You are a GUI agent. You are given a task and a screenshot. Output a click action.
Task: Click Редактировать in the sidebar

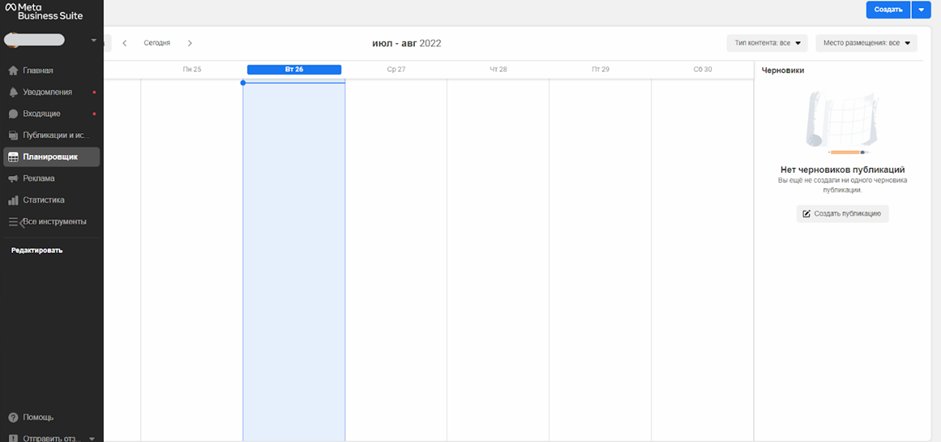pyautogui.click(x=37, y=250)
